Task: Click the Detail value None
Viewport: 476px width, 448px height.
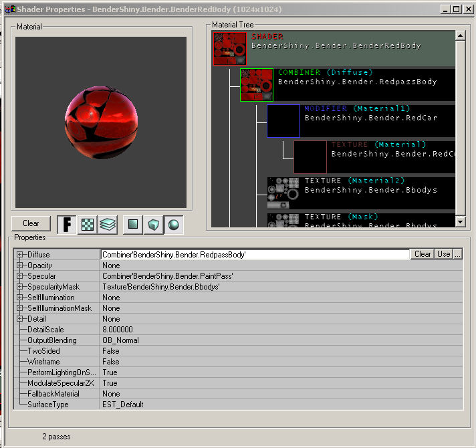Action: pyautogui.click(x=111, y=319)
